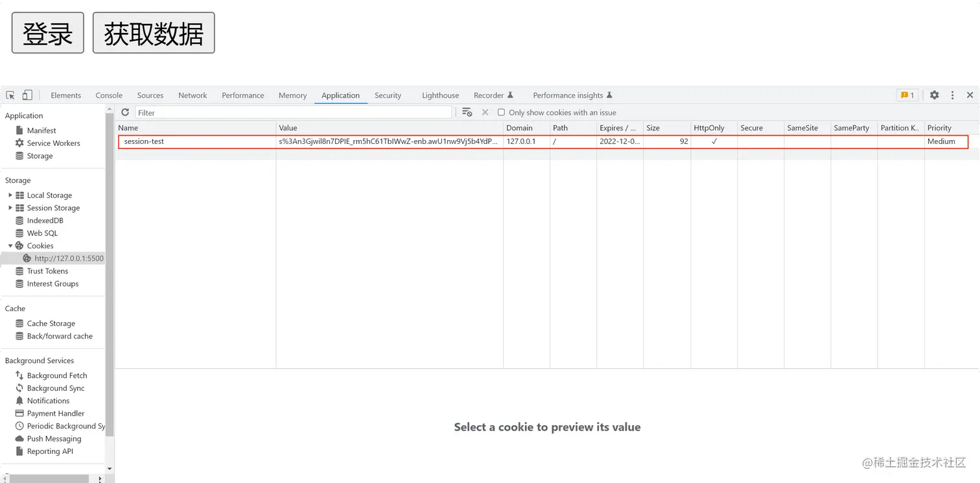The height and width of the screenshot is (483, 980).
Task: Select the session-test cookie name cell
Action: point(197,141)
